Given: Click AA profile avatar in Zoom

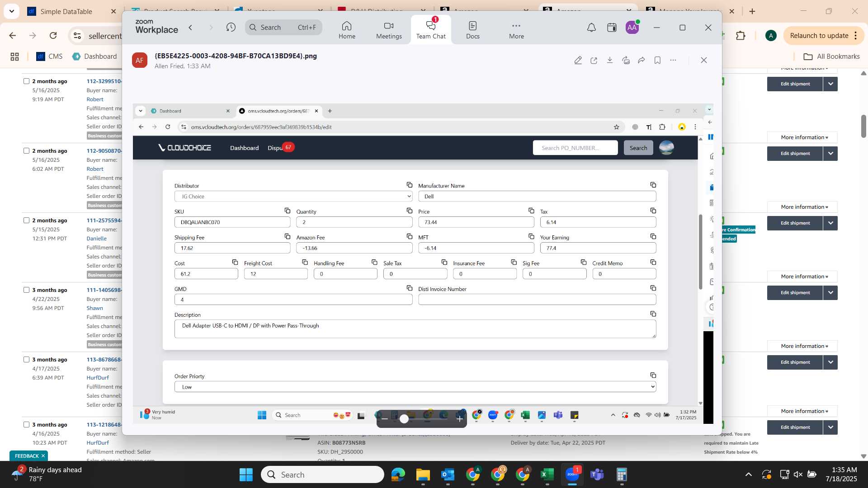Looking at the screenshot, I should click(632, 28).
